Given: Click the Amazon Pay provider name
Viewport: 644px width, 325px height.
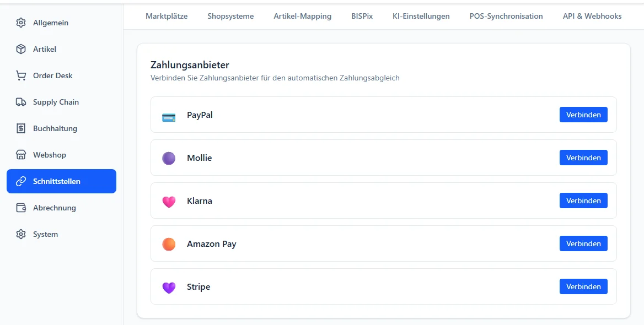Looking at the screenshot, I should click(212, 244).
